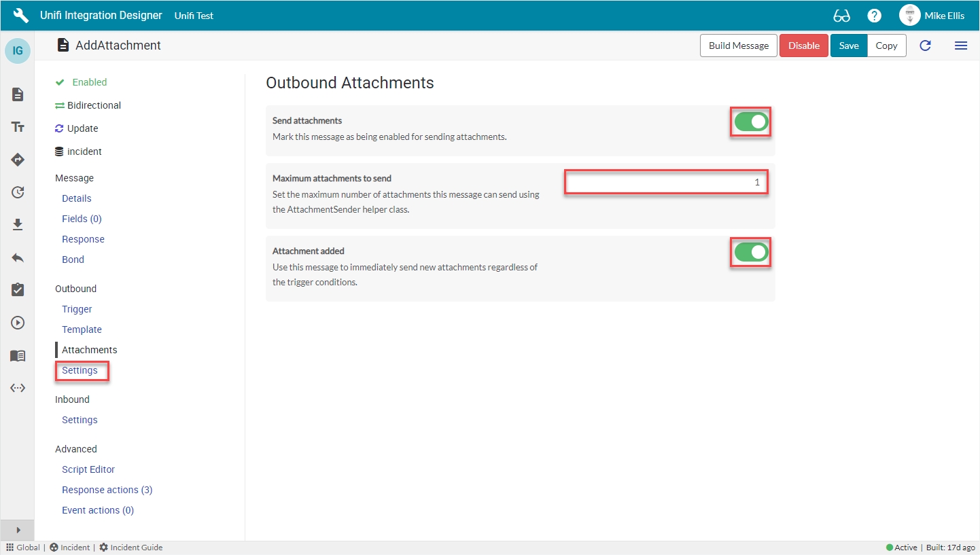Toggle the Send attachments switch
This screenshot has height=555, width=980.
(x=751, y=122)
